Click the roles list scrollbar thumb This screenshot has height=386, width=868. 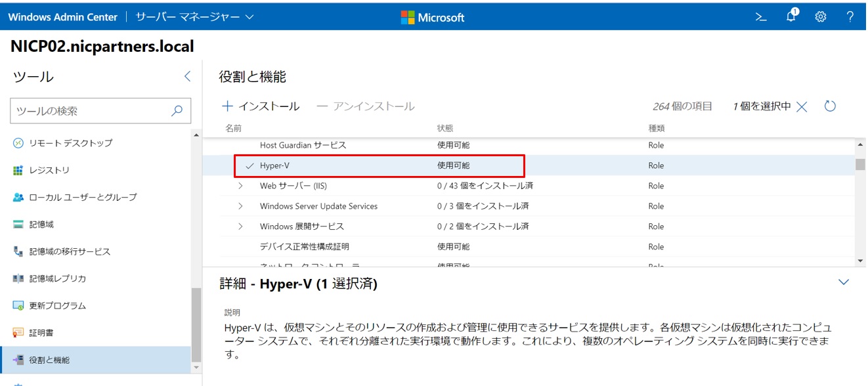pos(860,164)
